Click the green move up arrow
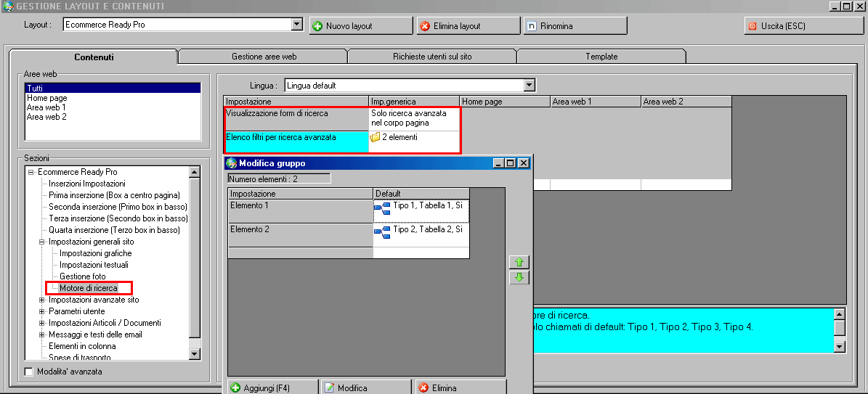Viewport: 868px width, 394px height. pyautogui.click(x=519, y=262)
